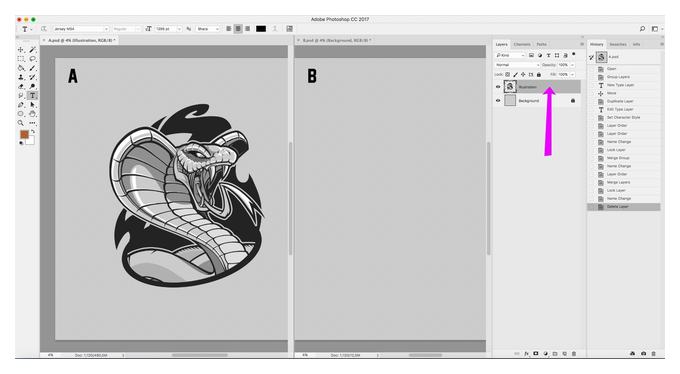
Task: Open the Edit Toolbar three-dots button
Action: [x=33, y=123]
